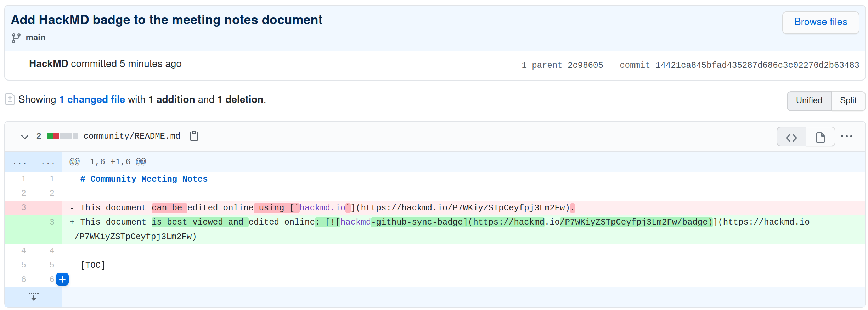
Task: Expand the hunk header ellipsis row
Action: [33, 162]
